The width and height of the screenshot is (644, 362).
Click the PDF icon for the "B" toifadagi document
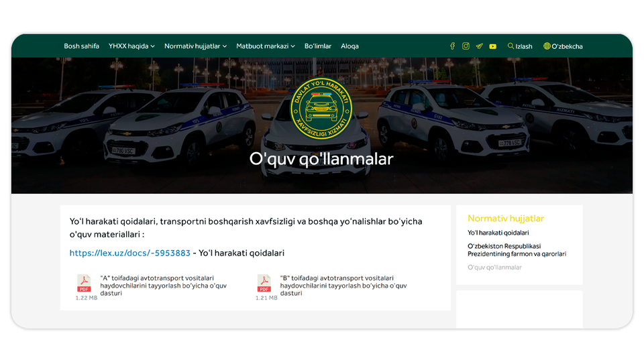264,283
